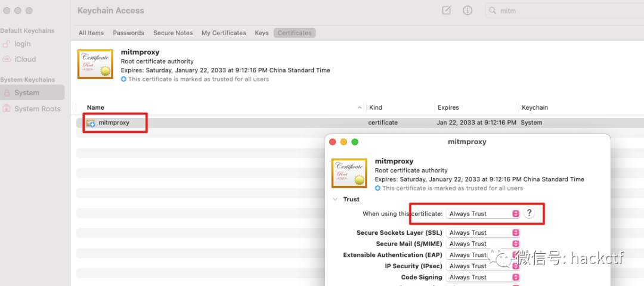Click the trusted-for-all-users plus badge in dialog
The height and width of the screenshot is (286, 644).
[x=378, y=188]
